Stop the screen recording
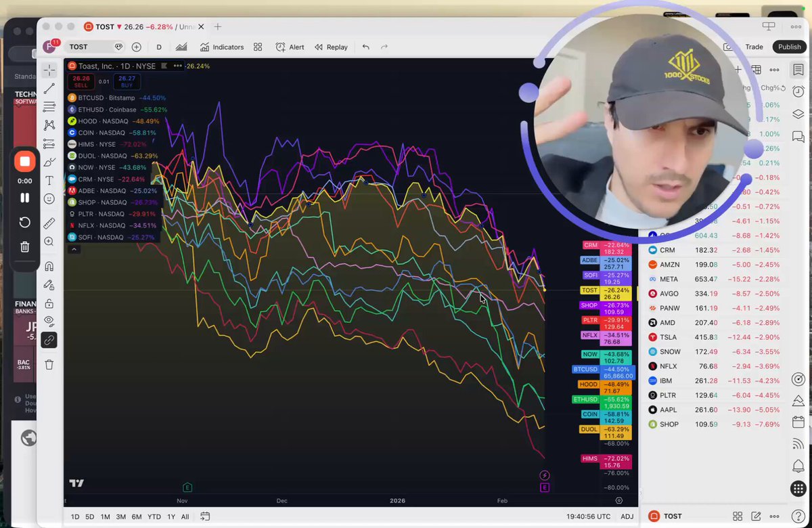812x528 pixels. [25, 162]
